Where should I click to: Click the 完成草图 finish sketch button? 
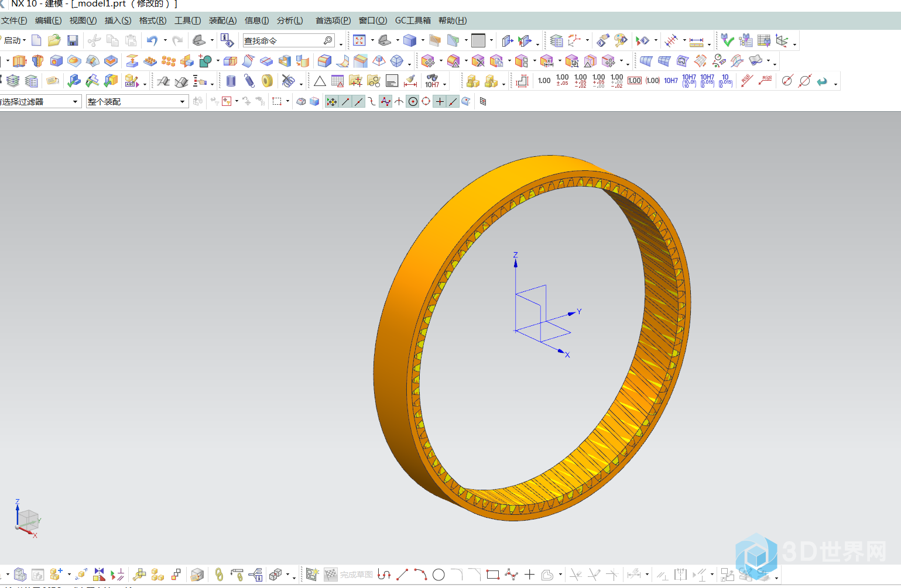point(349,575)
